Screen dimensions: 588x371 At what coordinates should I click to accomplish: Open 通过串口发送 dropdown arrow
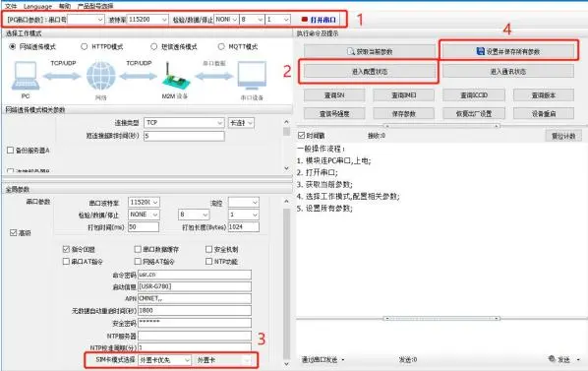tap(343, 360)
